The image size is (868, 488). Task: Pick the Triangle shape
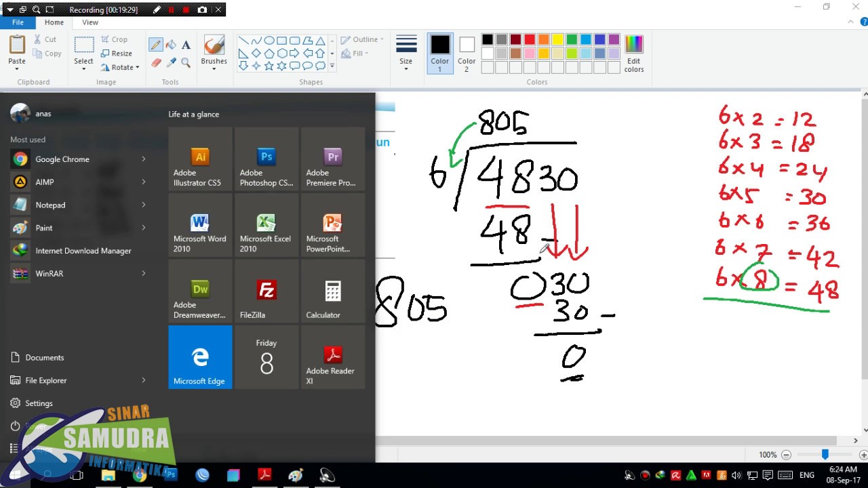[320, 41]
